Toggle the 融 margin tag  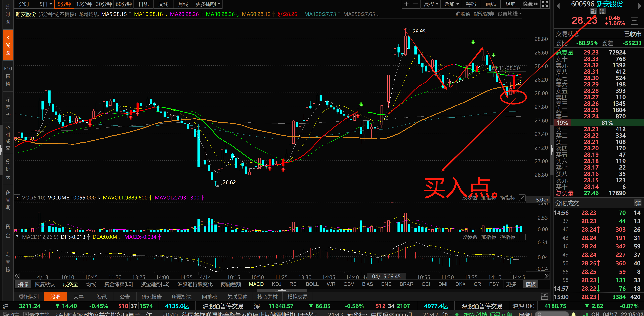pos(593,11)
